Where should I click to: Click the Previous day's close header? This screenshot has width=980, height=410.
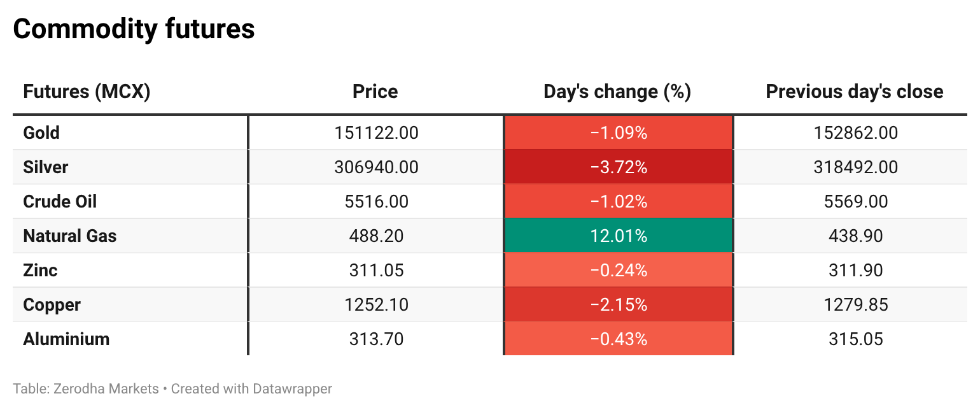tap(854, 92)
